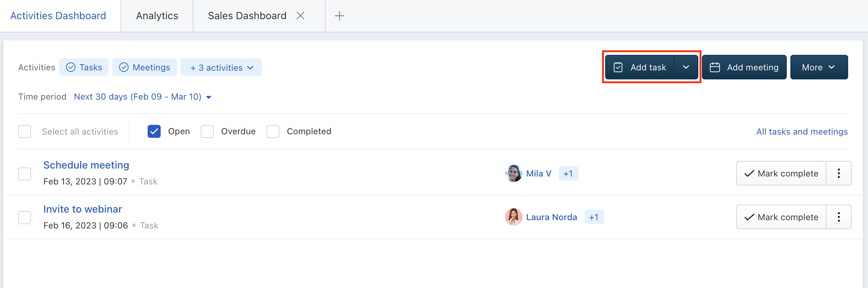
Task: Mark Schedule meeting as complete
Action: tap(781, 173)
